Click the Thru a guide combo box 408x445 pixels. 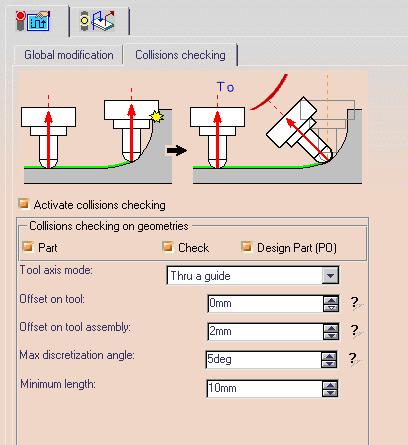253,275
